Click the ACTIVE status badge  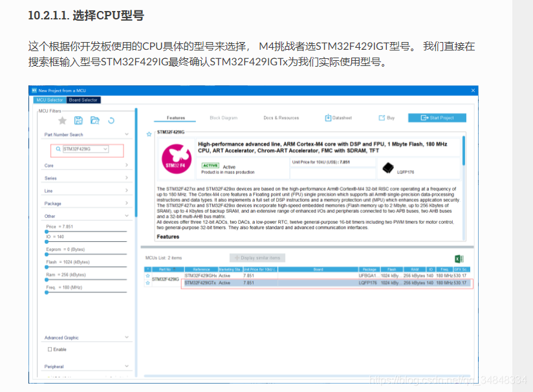210,166
